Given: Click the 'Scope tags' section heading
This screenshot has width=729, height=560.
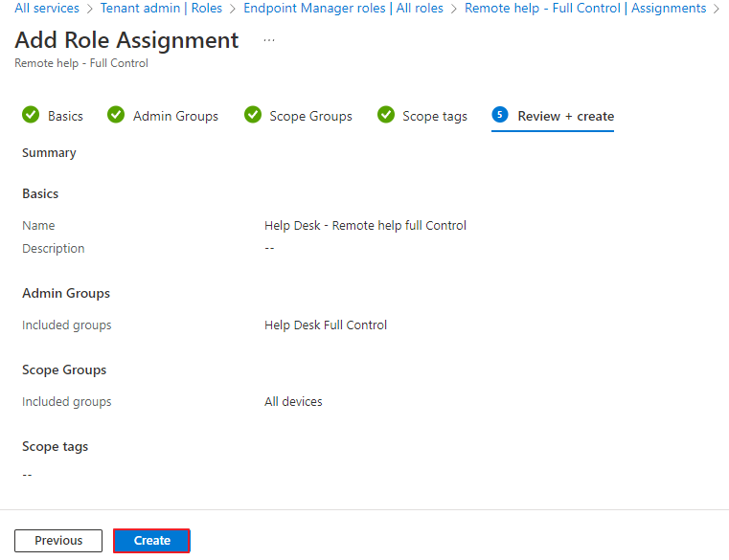Looking at the screenshot, I should pyautogui.click(x=56, y=447).
